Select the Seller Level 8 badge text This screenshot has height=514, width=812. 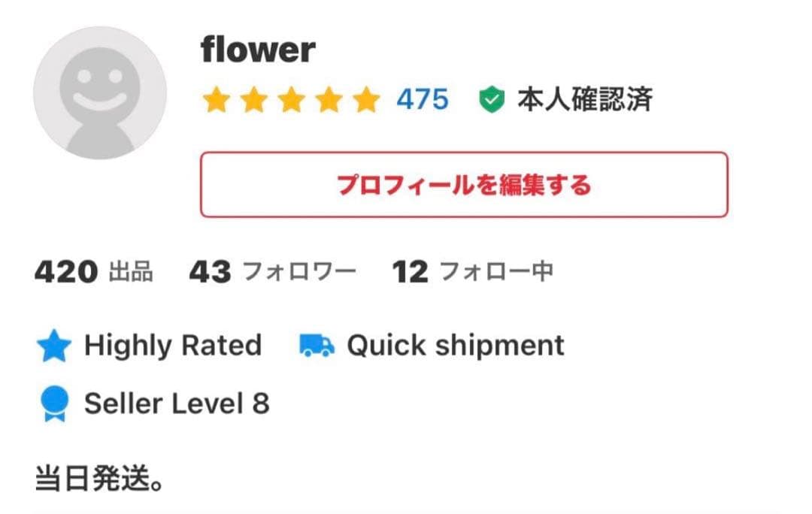point(177,404)
